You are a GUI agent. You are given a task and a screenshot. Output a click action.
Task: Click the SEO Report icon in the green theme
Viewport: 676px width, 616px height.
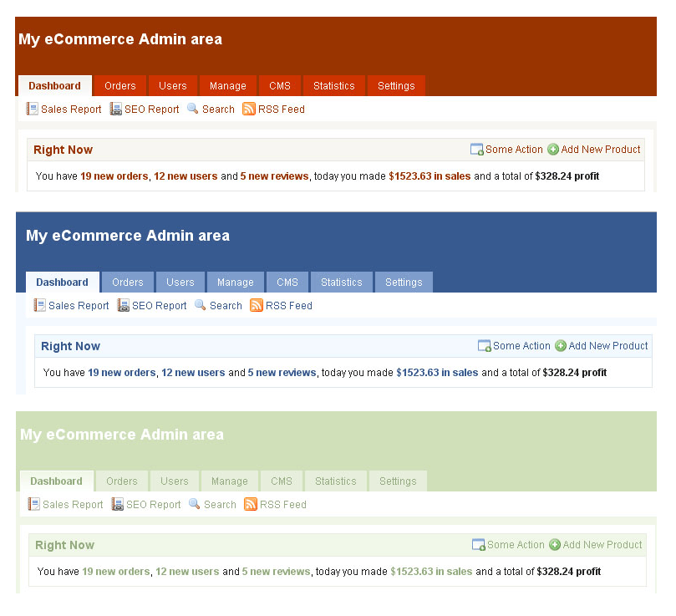118,504
